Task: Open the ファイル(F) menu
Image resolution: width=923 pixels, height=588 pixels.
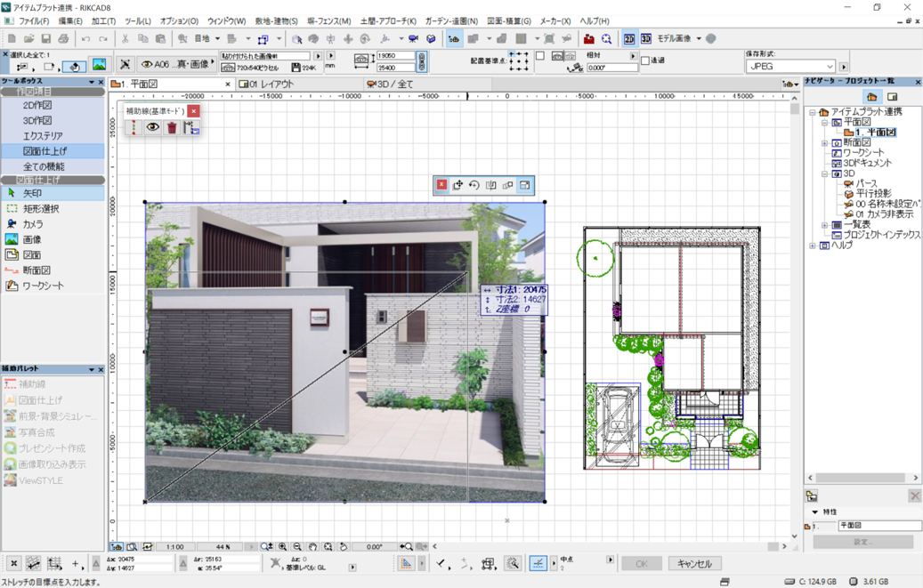Action: pyautogui.click(x=34, y=21)
